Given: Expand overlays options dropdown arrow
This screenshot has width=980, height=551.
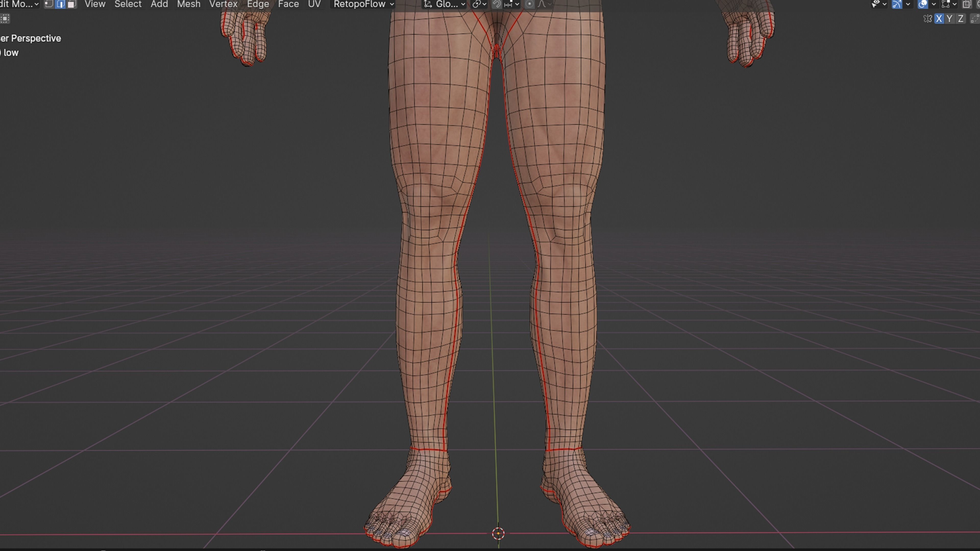Looking at the screenshot, I should 934,4.
